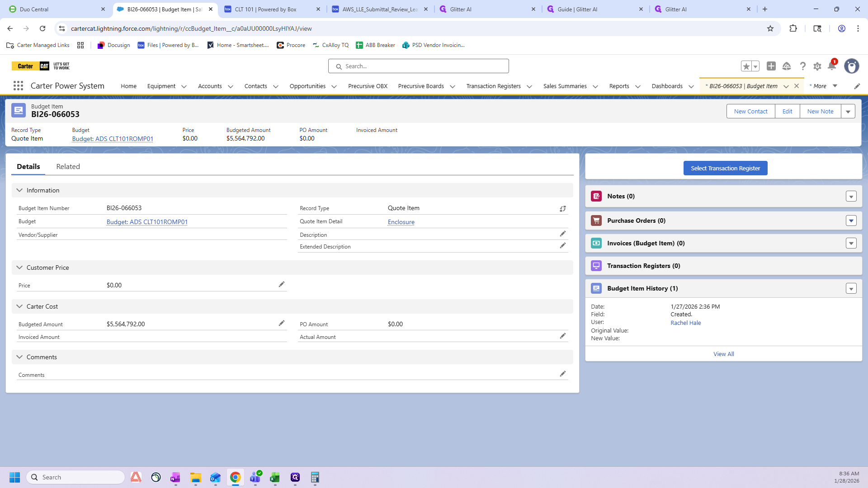Viewport: 868px width, 488px height.
Task: Open the Salesforce Help question mark icon
Action: tap(802, 66)
